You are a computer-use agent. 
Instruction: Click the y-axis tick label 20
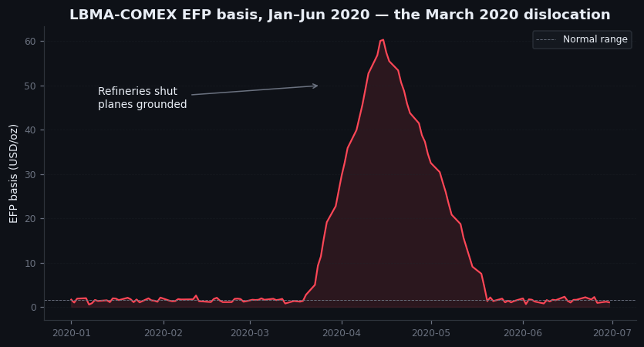click(x=30, y=219)
